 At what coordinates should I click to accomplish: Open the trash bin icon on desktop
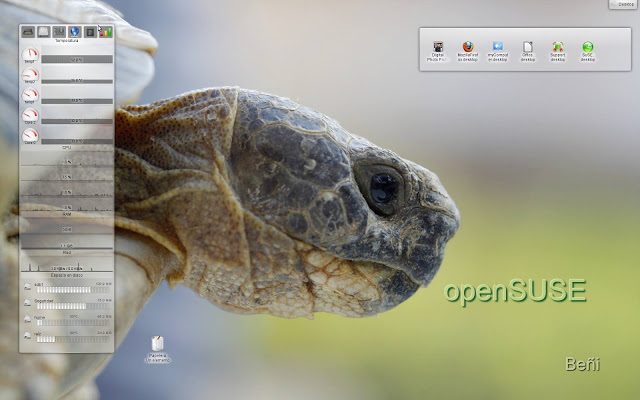click(159, 344)
